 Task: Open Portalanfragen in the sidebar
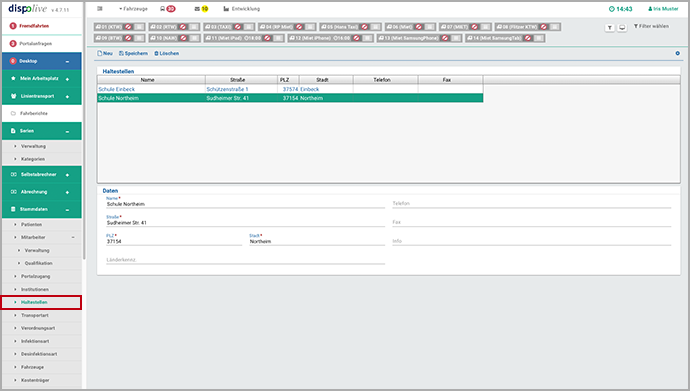click(x=42, y=44)
